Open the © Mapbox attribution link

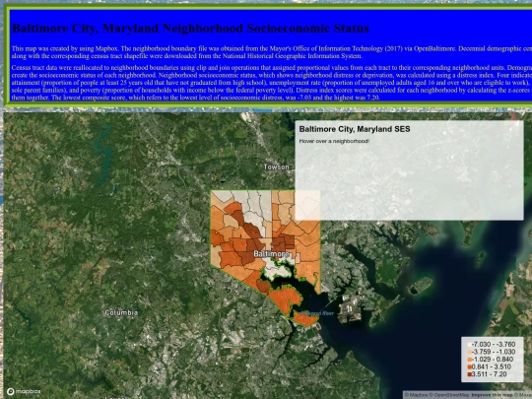pyautogui.click(x=416, y=395)
